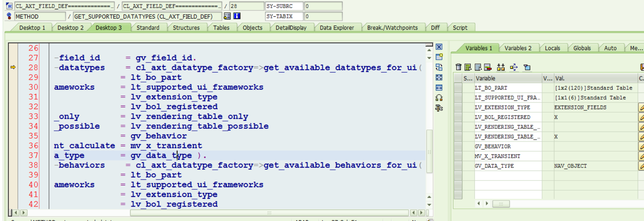
Task: Click the program list icon at top left
Action: [x=9, y=6]
